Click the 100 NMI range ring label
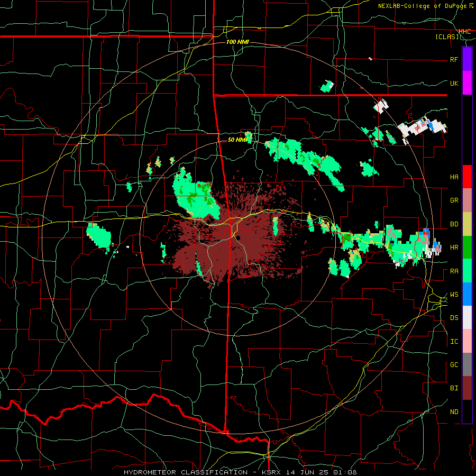This screenshot has width=476, height=476. (x=237, y=42)
